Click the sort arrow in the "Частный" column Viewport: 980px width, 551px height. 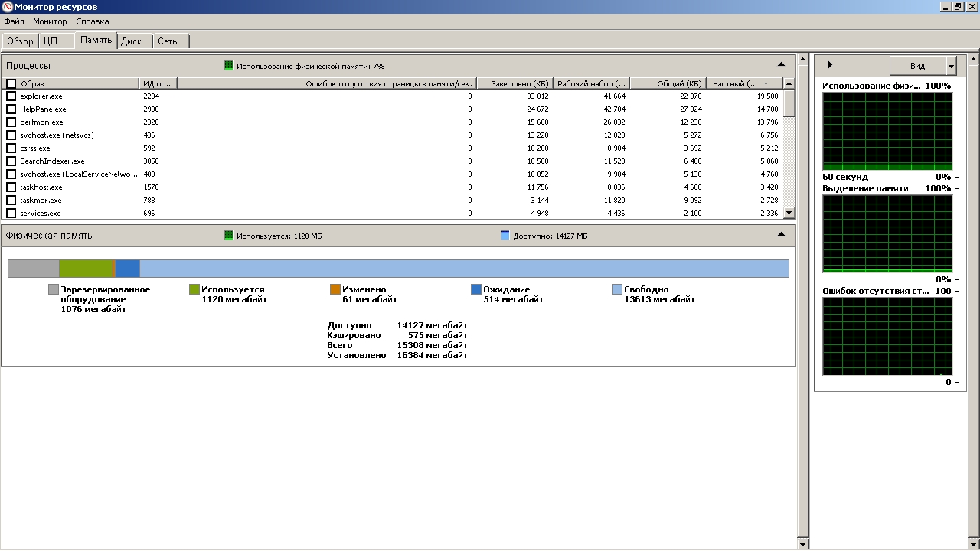click(x=766, y=83)
